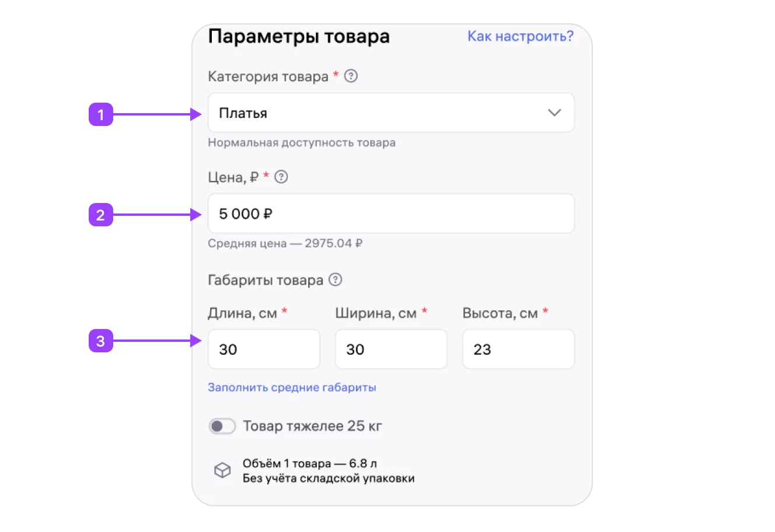
Task: Open the Платья category dropdown
Action: pyautogui.click(x=379, y=113)
